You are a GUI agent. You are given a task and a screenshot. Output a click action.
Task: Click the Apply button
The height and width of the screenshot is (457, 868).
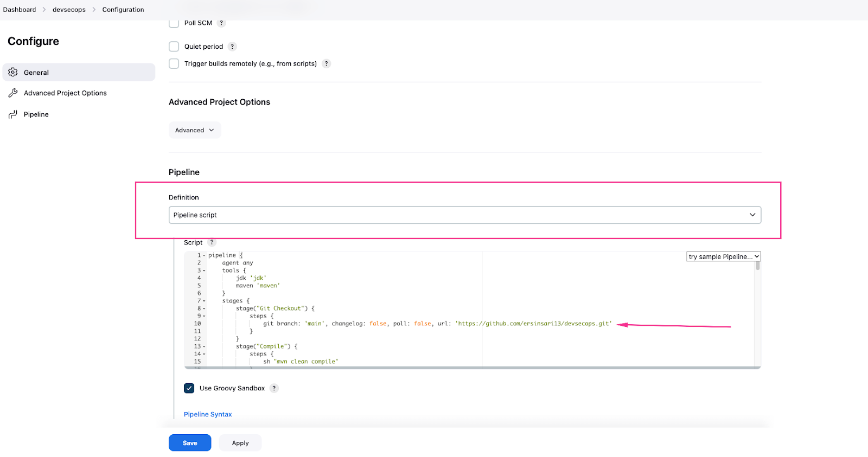click(x=240, y=443)
